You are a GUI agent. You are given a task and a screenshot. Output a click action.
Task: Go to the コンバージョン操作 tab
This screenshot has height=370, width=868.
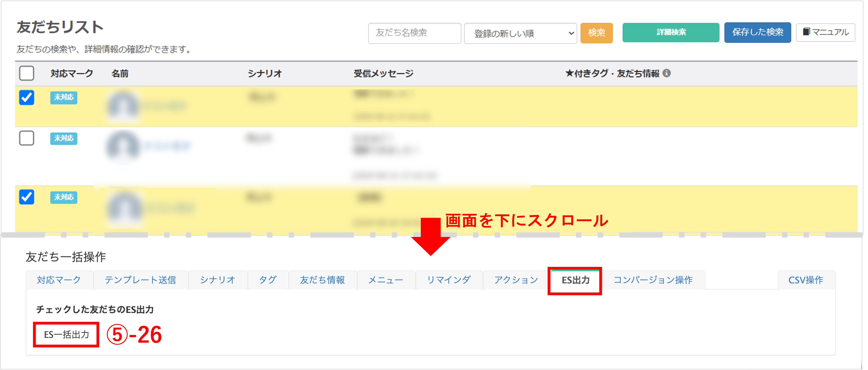[x=653, y=280]
